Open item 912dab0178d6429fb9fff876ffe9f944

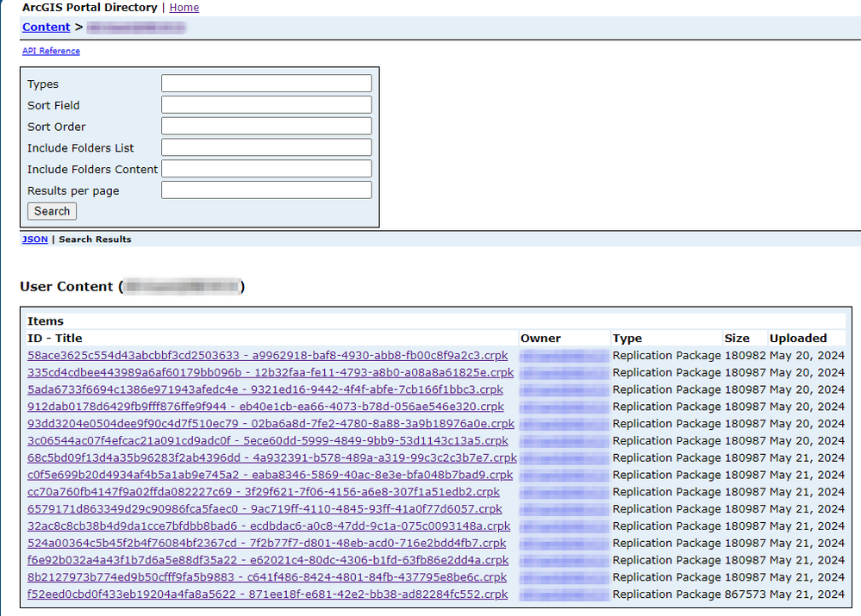[x=265, y=407]
